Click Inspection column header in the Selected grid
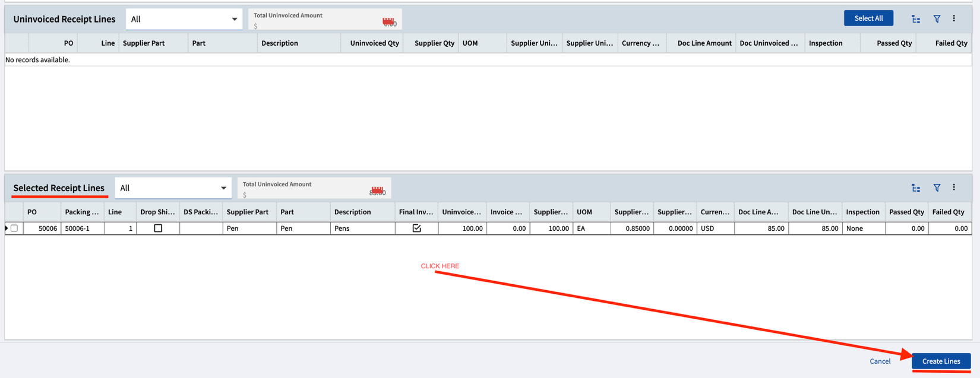The image size is (980, 378). [x=864, y=212]
